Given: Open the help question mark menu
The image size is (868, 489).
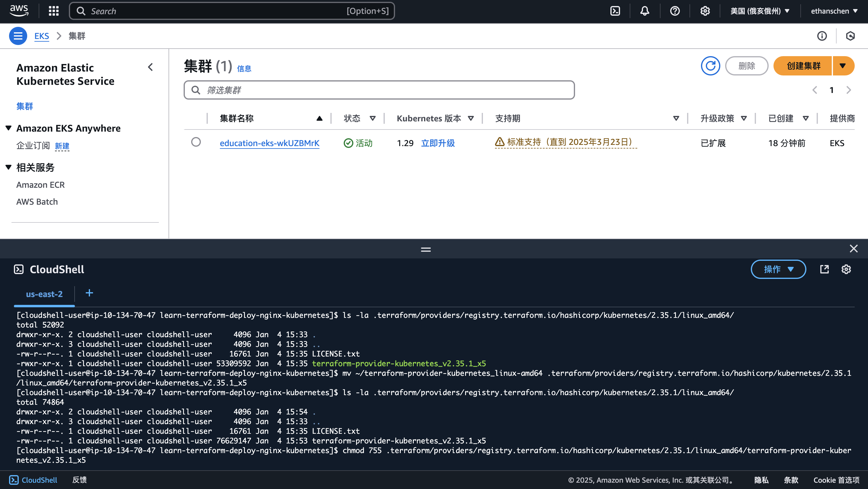Looking at the screenshot, I should point(675,11).
